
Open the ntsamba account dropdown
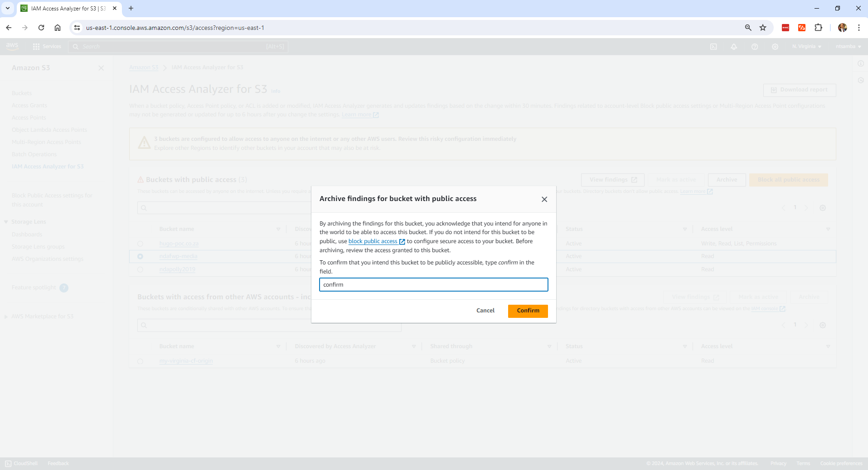coord(848,47)
